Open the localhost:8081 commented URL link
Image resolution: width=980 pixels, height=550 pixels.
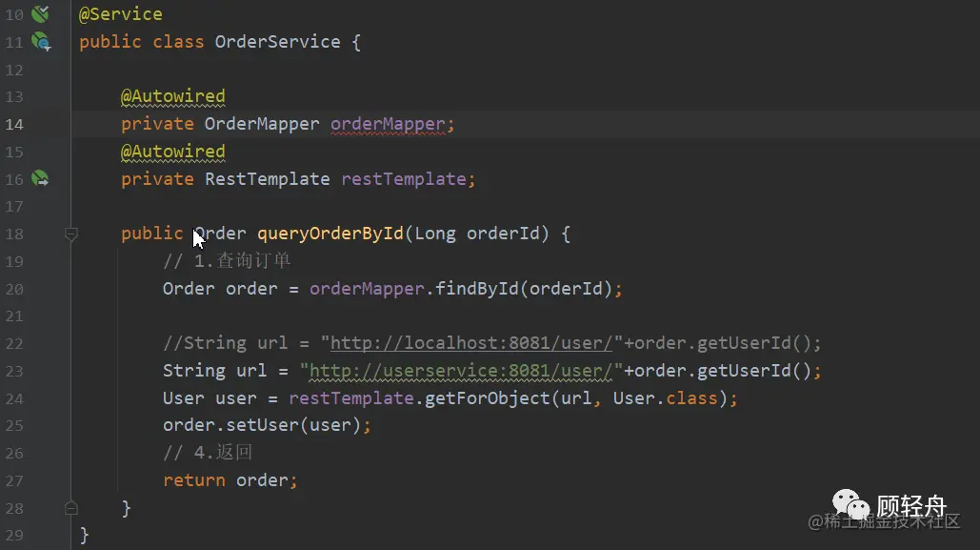click(x=471, y=343)
